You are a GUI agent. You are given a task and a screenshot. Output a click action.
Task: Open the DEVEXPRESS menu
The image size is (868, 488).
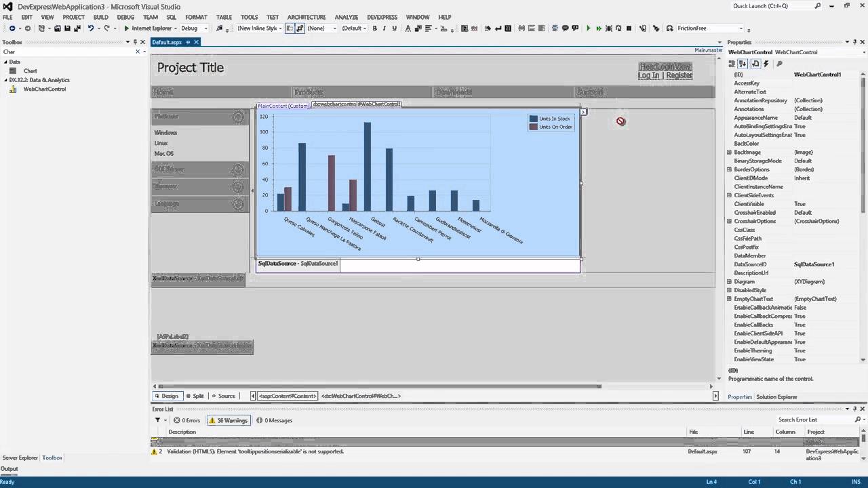pos(382,17)
